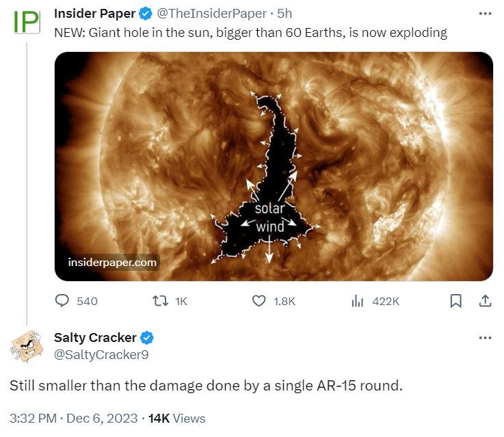Visit the @SaltyCracker9 handle
Screen dimensions: 504x437
(x=101, y=355)
